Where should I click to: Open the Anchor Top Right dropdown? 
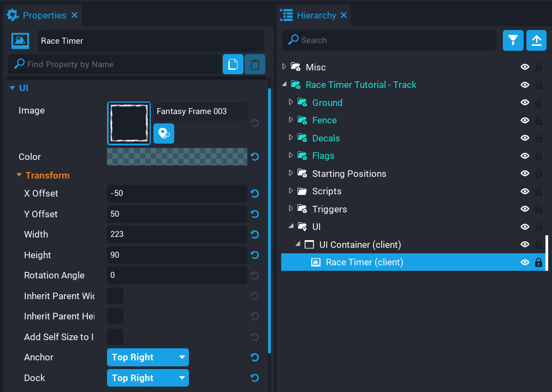[x=148, y=358]
